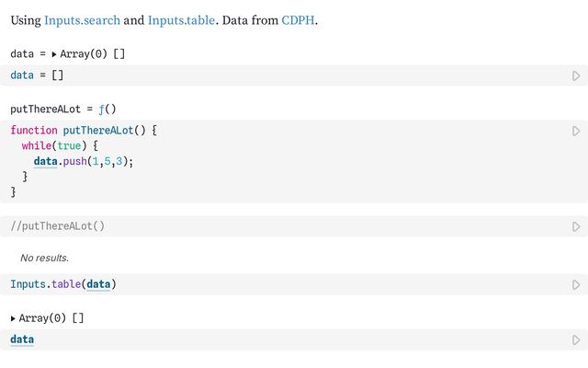The image size is (588, 368).
Task: Run the commented //putThereALot() cell
Action: point(576,227)
